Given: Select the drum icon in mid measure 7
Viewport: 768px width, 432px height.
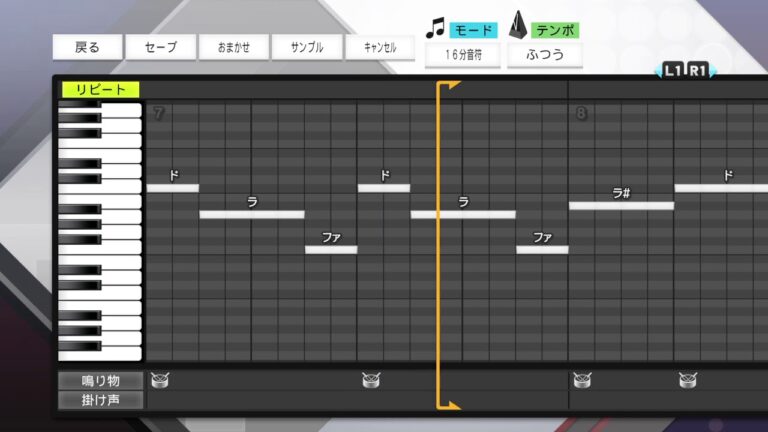Looking at the screenshot, I should click(x=371, y=380).
